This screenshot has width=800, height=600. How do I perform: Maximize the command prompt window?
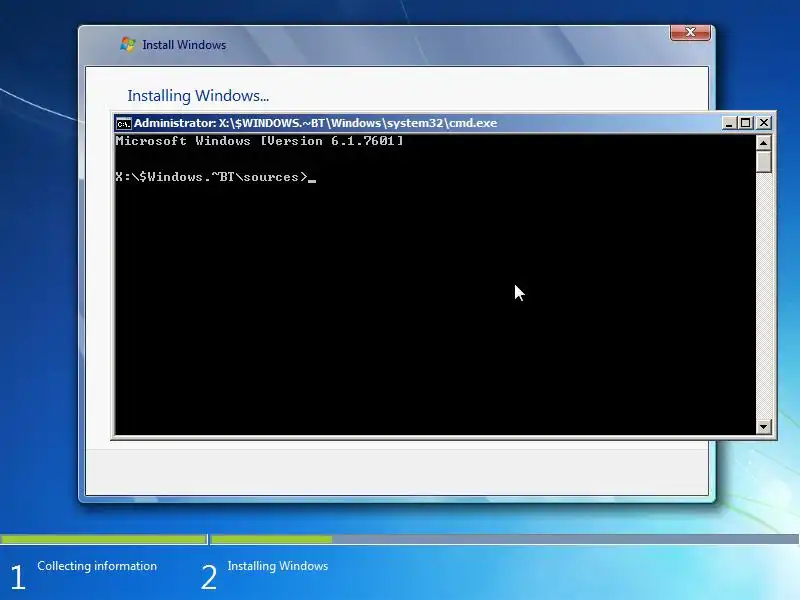746,123
